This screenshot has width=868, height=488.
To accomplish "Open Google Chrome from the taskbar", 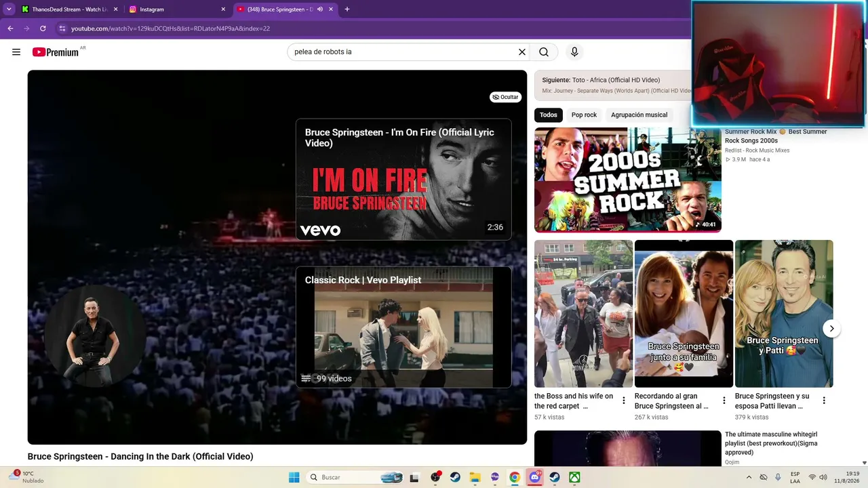I will pyautogui.click(x=515, y=477).
